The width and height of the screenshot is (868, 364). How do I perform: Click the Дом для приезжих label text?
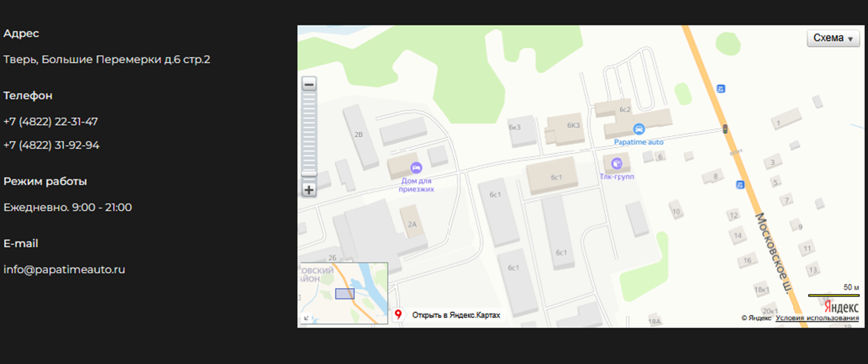[x=416, y=185]
